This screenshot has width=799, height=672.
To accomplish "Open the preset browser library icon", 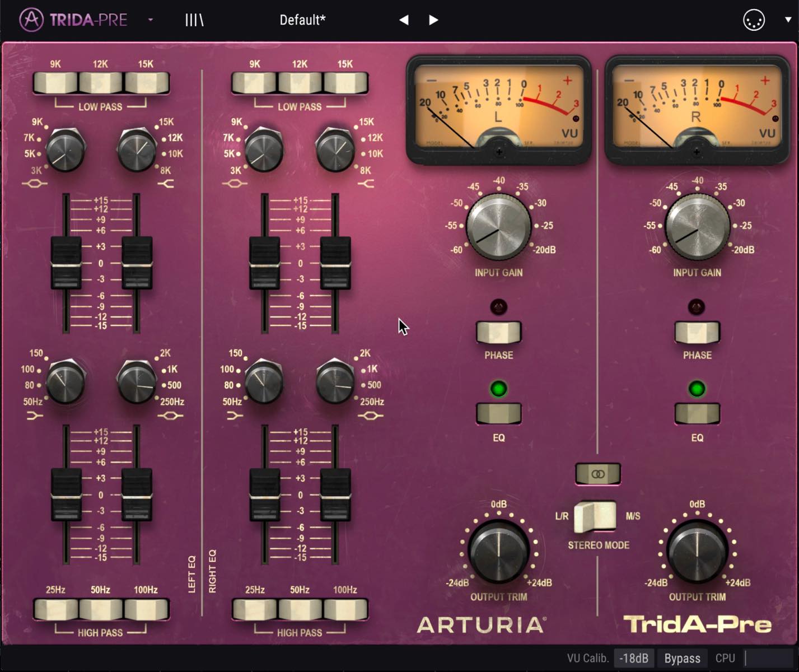I will pyautogui.click(x=194, y=20).
